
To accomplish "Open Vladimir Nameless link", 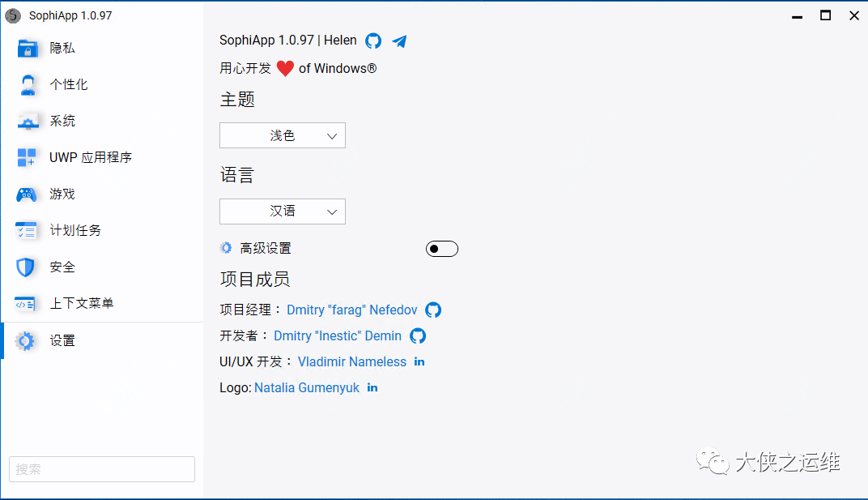I will [x=352, y=362].
